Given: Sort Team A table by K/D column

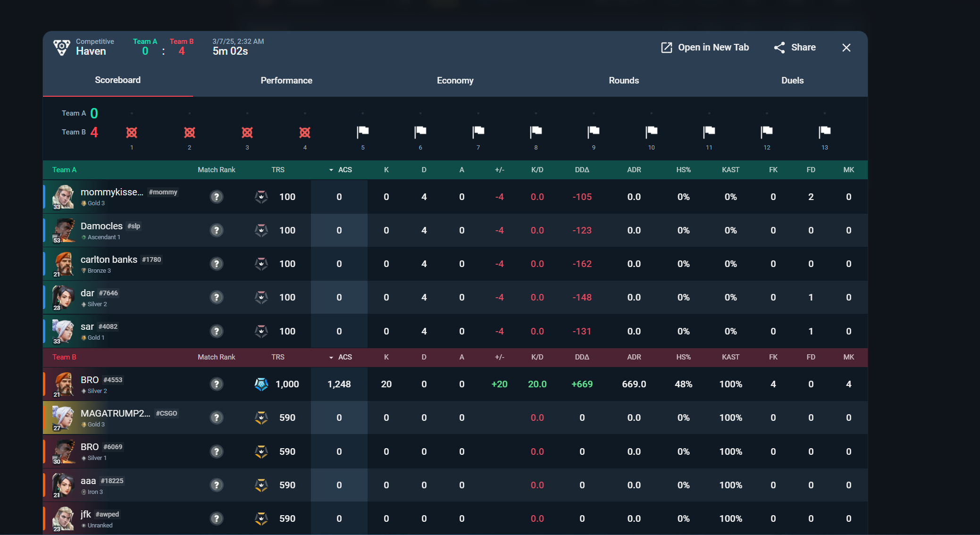Looking at the screenshot, I should [537, 170].
